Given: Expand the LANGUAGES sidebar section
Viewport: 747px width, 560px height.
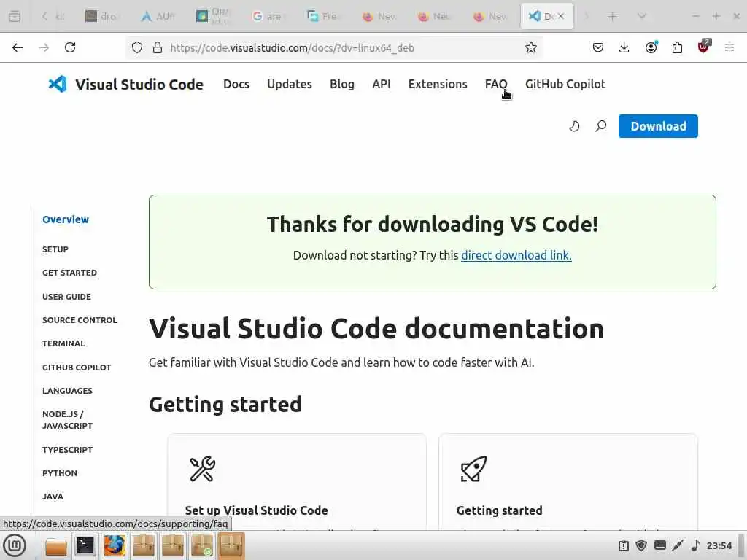Looking at the screenshot, I should pos(67,391).
